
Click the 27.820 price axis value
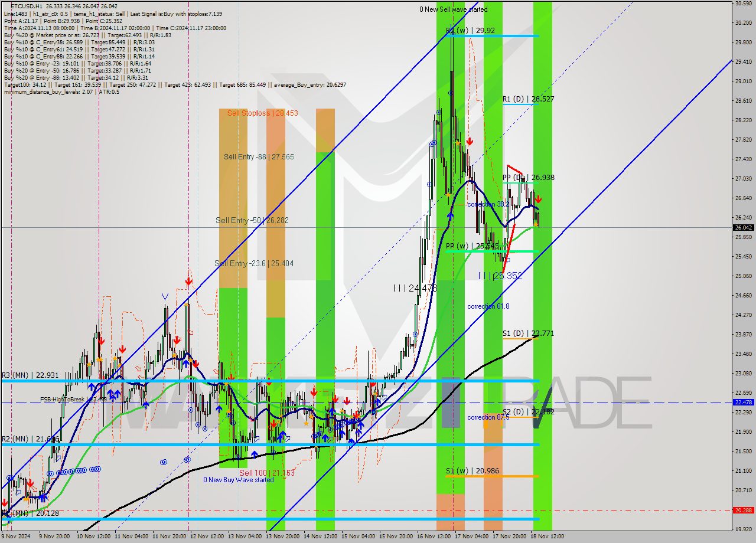pos(742,140)
